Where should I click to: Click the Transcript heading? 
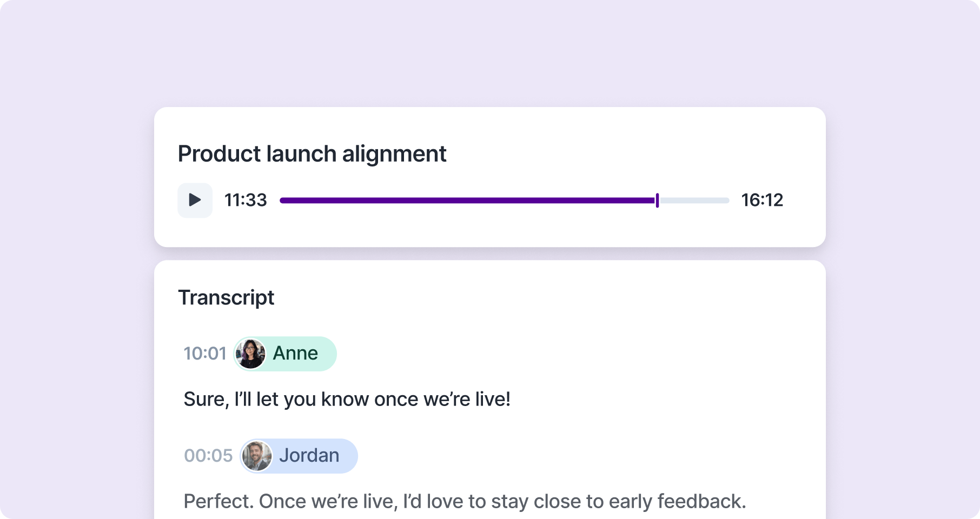[x=226, y=298]
